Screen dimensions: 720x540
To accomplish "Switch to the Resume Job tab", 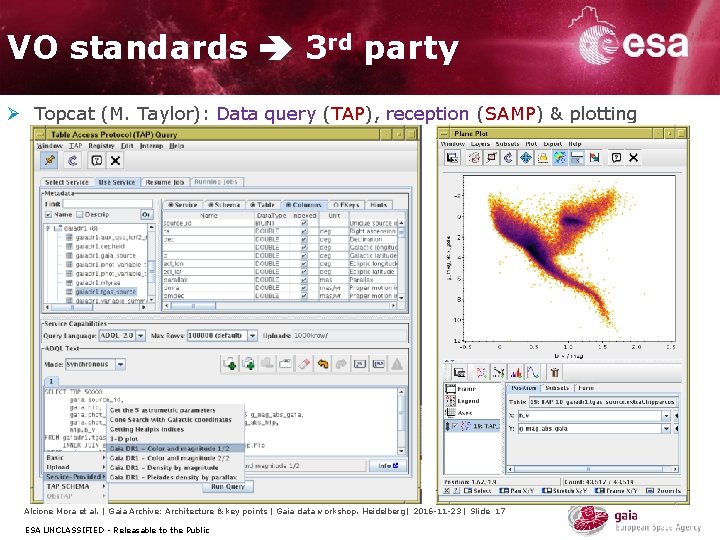I will pyautogui.click(x=165, y=182).
